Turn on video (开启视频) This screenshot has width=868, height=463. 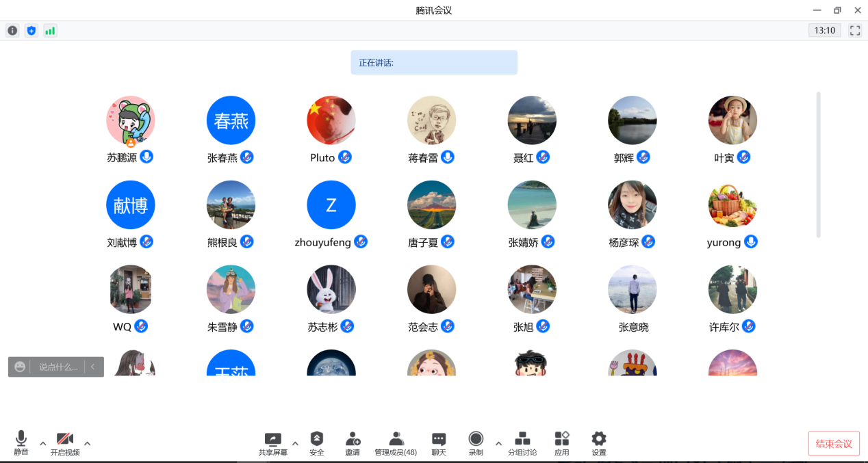click(65, 443)
